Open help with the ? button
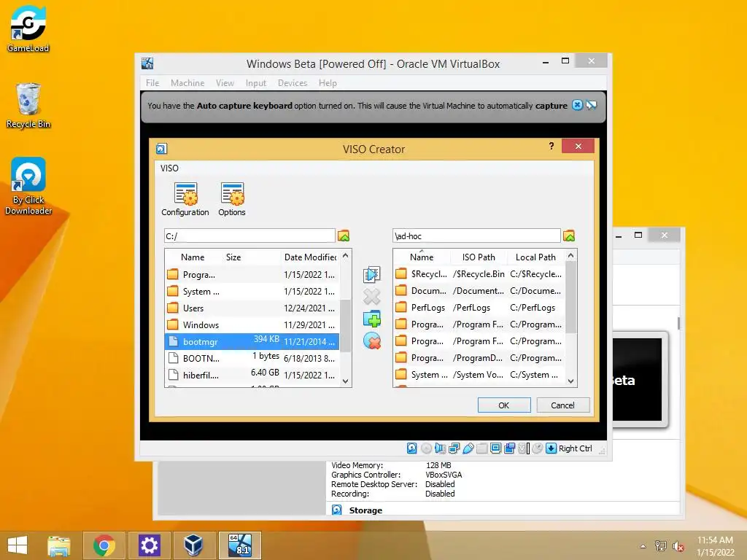This screenshot has height=560, width=747. point(551,146)
